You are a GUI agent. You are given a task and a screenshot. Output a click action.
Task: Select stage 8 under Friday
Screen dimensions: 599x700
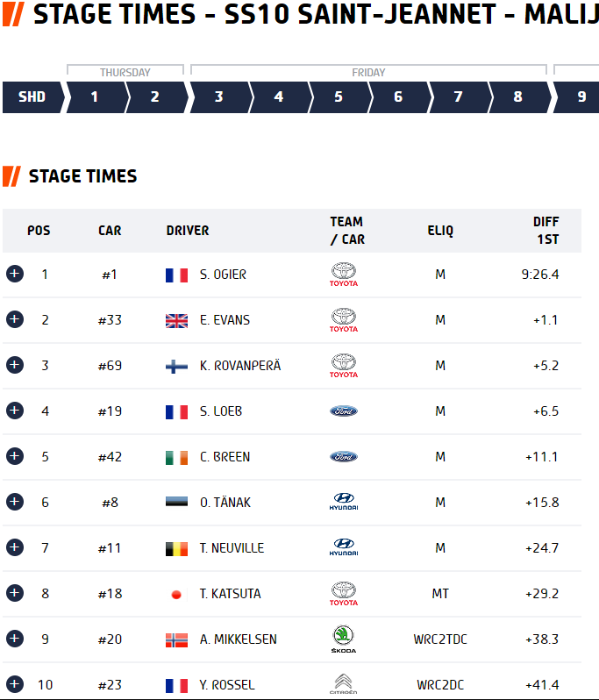(x=518, y=96)
